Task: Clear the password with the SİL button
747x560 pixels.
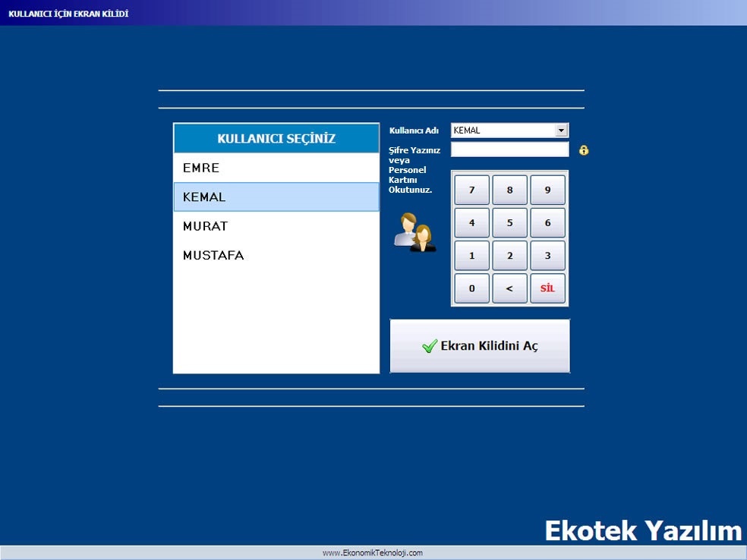Action: (x=548, y=288)
